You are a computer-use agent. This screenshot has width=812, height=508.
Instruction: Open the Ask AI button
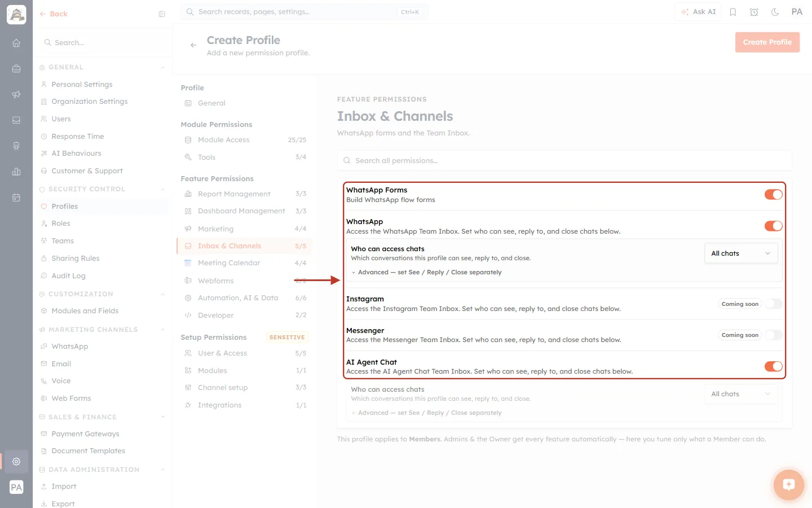click(698, 12)
